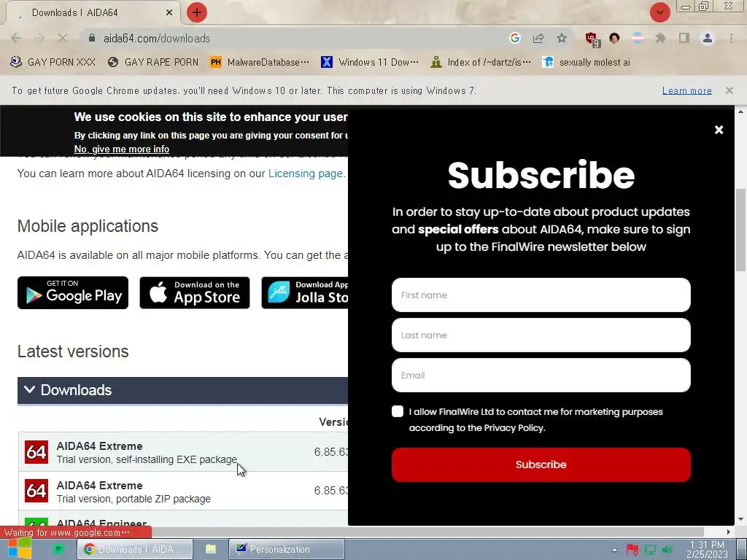Share this page using the share icon
Screen dimensions: 747x560
538,38
